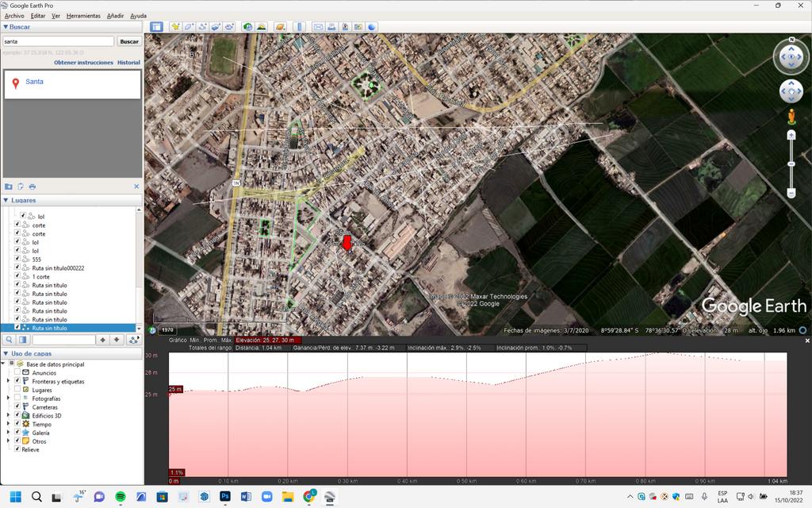Screen dimensions: 812x508
Task: Expand the Galería layer node
Action: (x=8, y=433)
